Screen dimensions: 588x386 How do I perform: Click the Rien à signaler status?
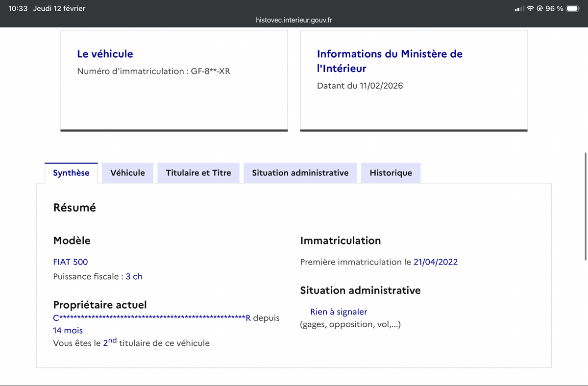339,312
